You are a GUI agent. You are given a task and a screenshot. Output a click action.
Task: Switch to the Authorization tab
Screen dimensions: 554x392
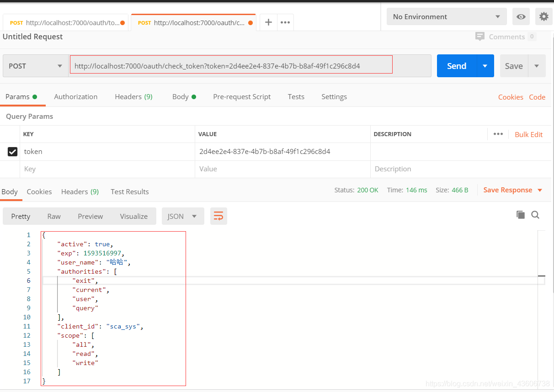[x=75, y=96]
